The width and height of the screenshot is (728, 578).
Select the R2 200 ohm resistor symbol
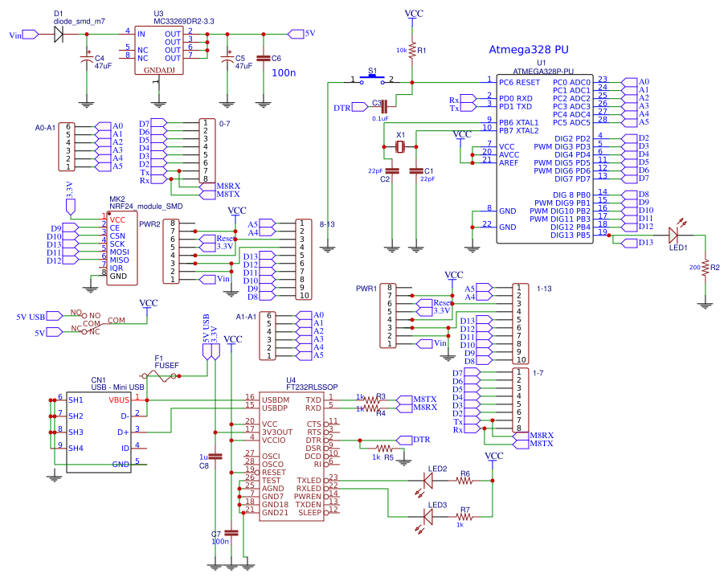(706, 268)
